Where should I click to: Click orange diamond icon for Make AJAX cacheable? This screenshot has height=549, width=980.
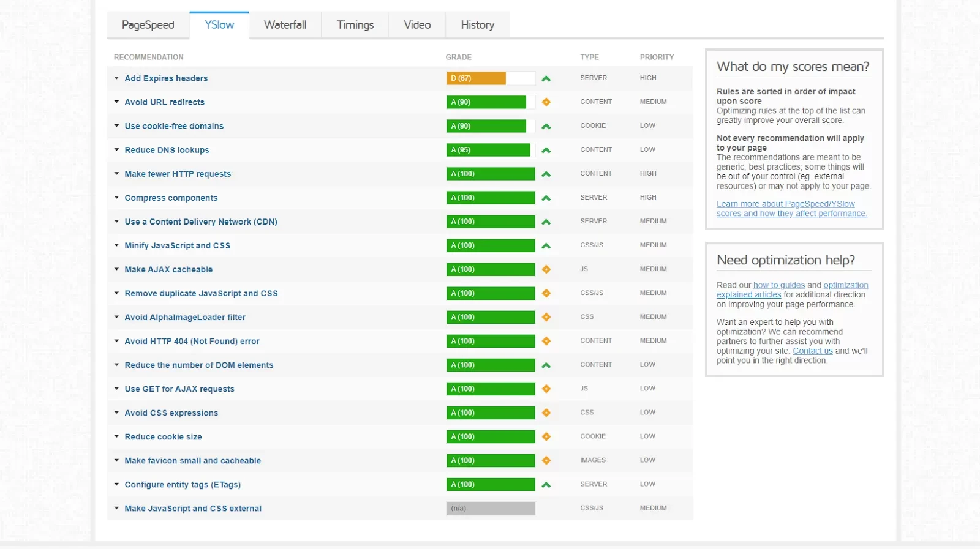[546, 269]
